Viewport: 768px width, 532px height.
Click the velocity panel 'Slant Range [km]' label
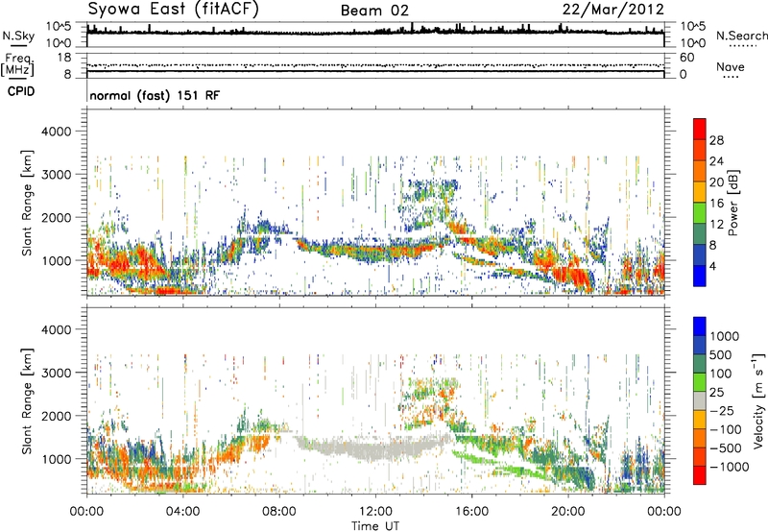coord(27,401)
